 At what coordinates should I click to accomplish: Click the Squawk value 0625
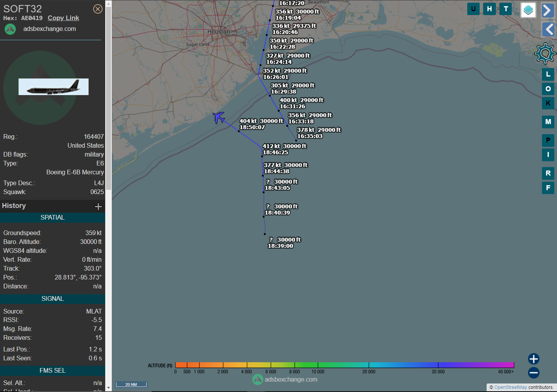(x=97, y=192)
